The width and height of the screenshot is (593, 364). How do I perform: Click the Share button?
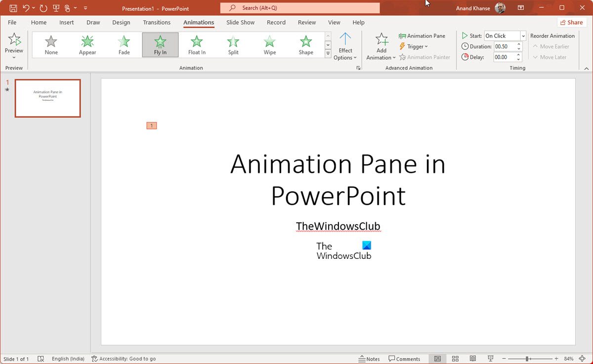click(x=572, y=22)
